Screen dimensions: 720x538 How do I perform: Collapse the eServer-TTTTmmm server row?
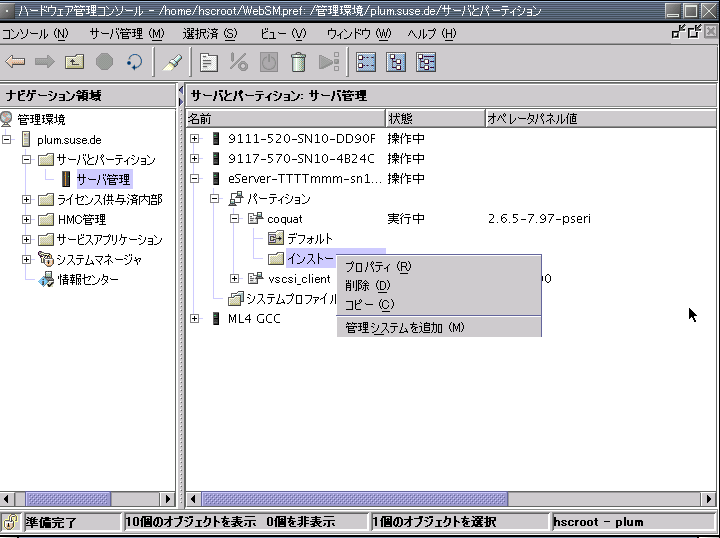coord(195,179)
